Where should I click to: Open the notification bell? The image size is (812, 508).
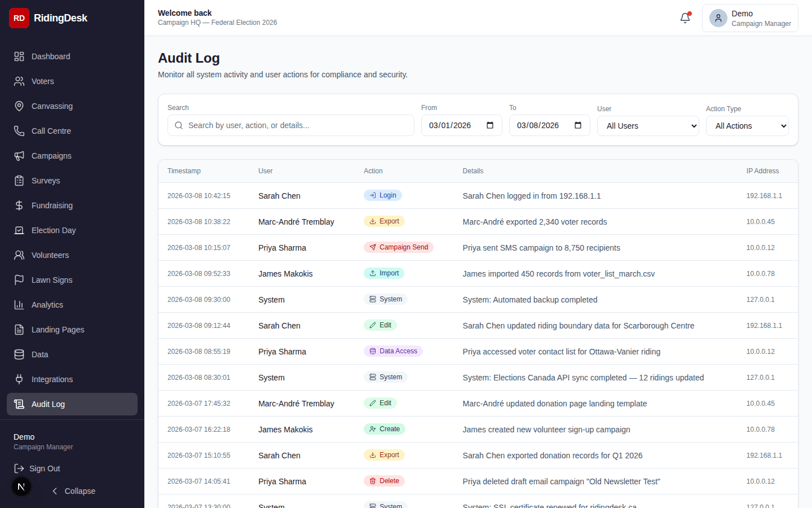pos(685,17)
